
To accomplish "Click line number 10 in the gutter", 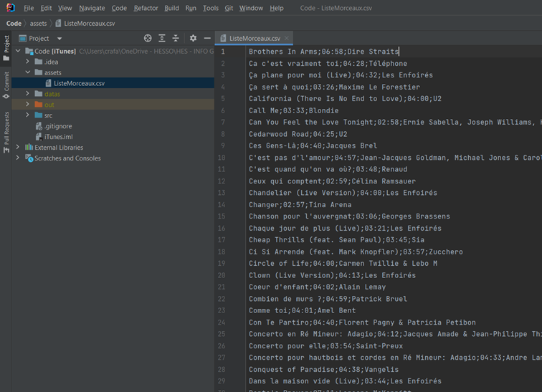I will point(222,158).
